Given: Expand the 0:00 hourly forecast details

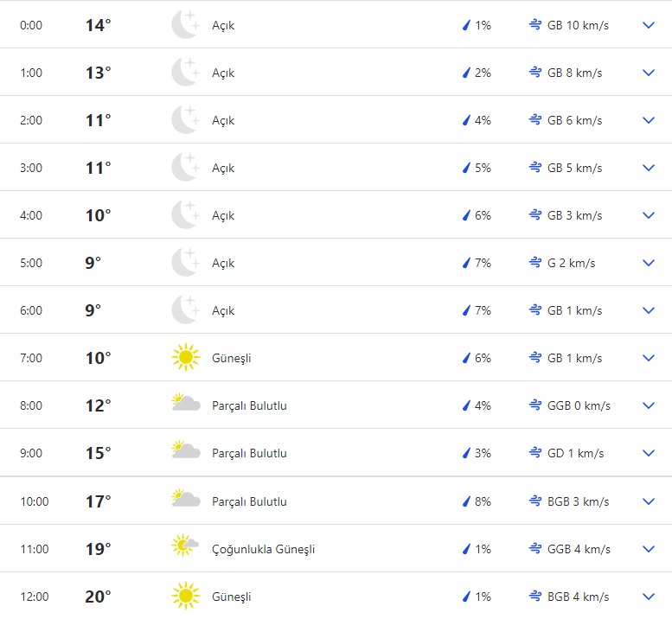Looking at the screenshot, I should point(649,25).
